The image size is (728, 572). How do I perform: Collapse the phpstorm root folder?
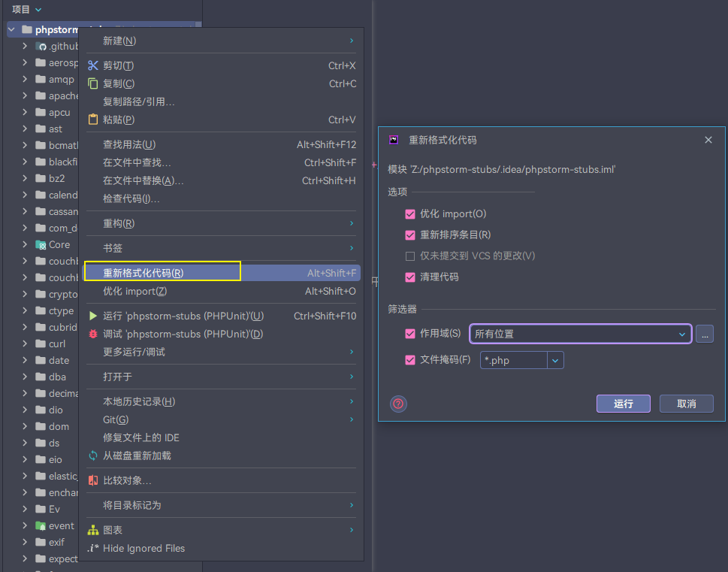(11, 30)
